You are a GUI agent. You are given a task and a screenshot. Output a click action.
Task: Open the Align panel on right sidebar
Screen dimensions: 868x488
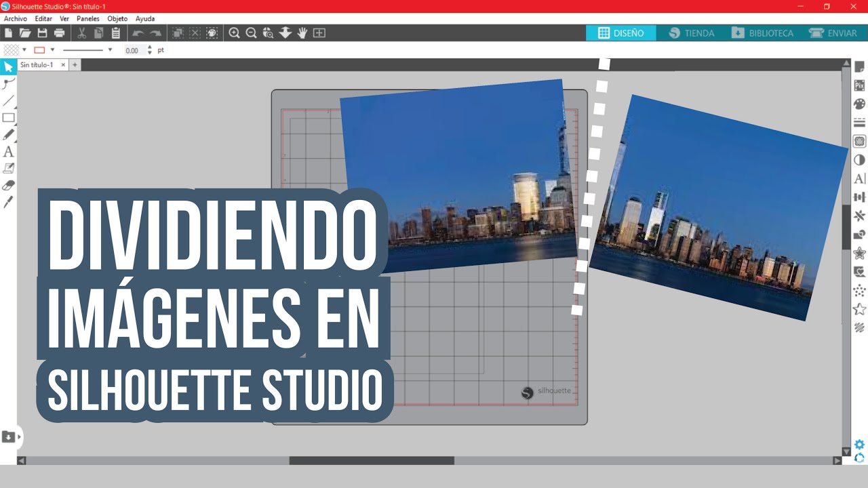click(859, 197)
